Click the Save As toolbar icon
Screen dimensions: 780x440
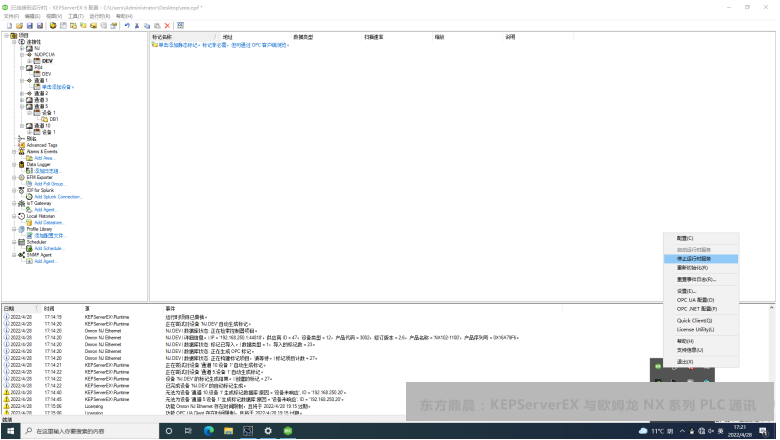(40, 25)
